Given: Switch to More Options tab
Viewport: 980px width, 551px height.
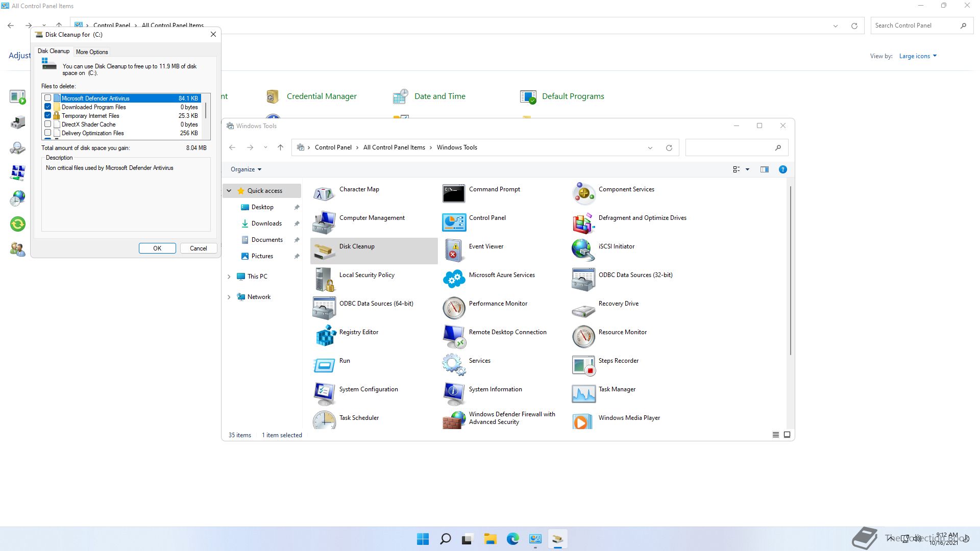Looking at the screenshot, I should click(x=92, y=52).
